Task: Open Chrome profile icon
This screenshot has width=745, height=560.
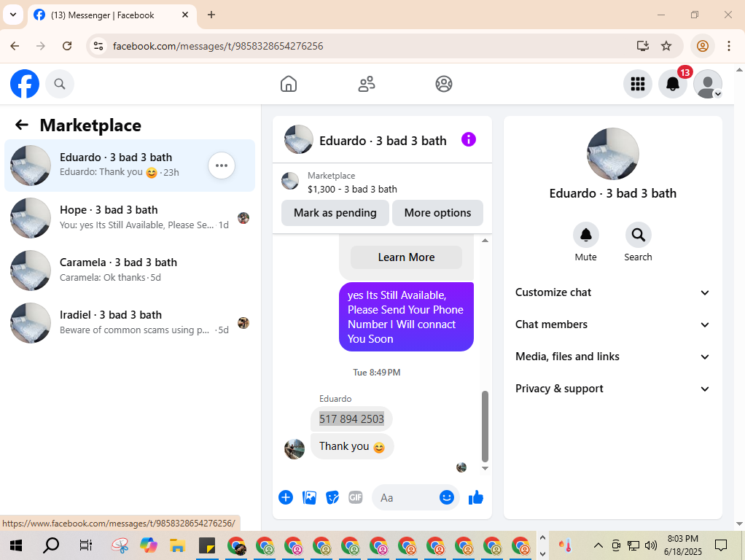Action: pos(703,46)
